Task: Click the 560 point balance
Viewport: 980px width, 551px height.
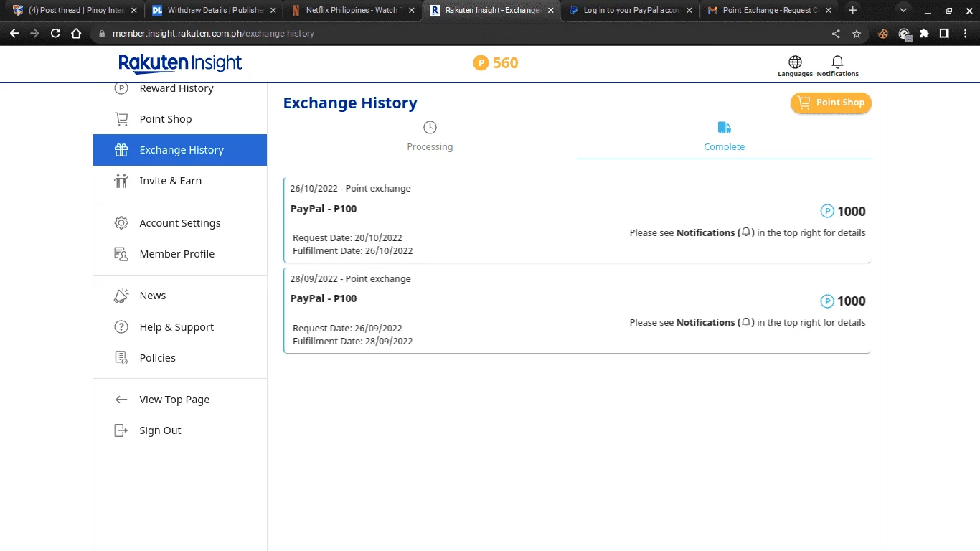Action: [505, 63]
